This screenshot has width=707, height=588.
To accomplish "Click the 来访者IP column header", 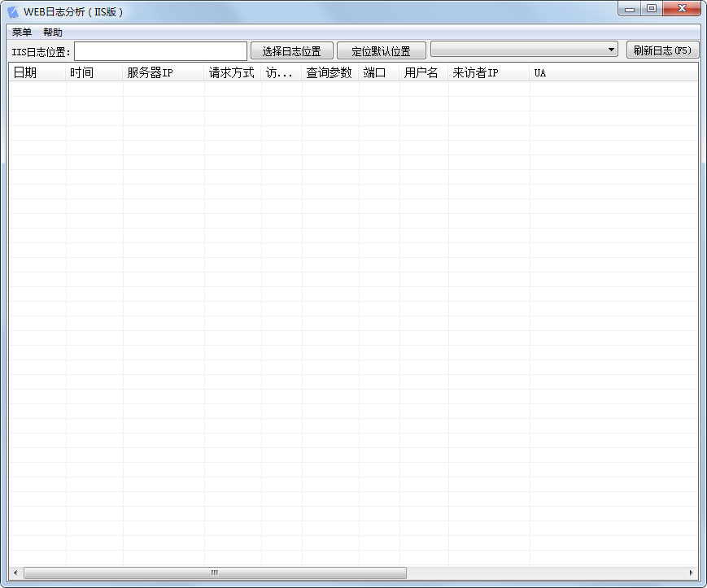I will pyautogui.click(x=488, y=73).
